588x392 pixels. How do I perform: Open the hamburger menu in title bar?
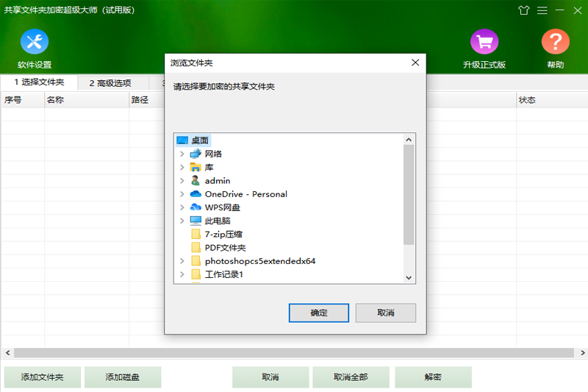[542, 10]
